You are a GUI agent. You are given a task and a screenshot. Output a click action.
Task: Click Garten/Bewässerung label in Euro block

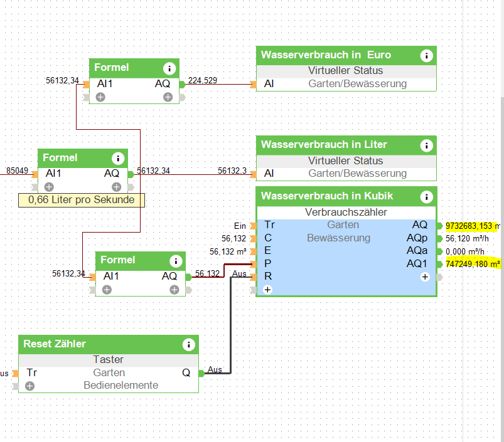tap(357, 84)
